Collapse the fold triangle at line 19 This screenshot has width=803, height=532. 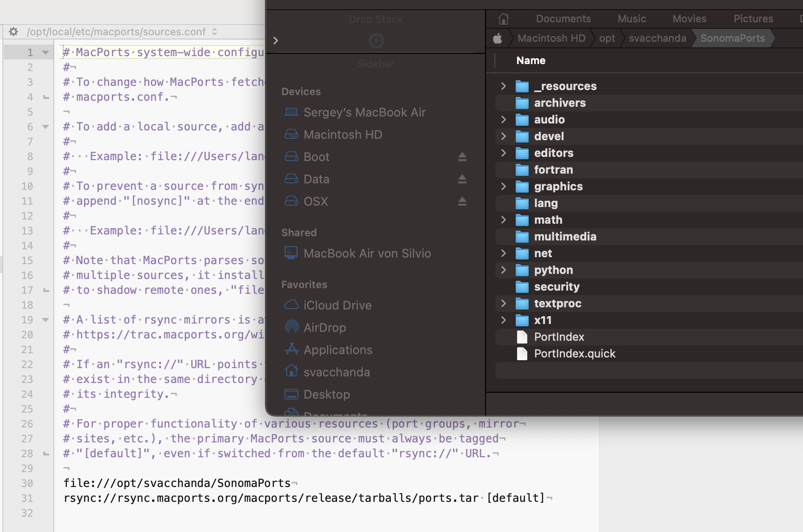(45, 320)
